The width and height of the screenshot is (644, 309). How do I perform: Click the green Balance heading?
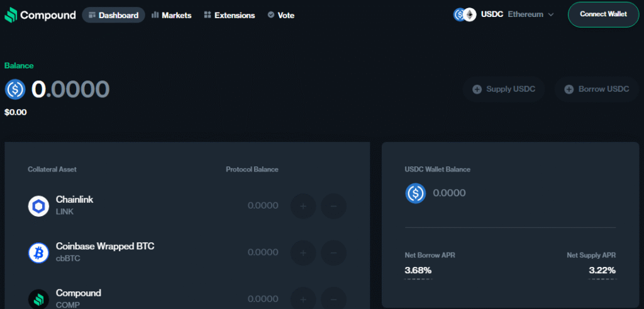[x=19, y=66]
